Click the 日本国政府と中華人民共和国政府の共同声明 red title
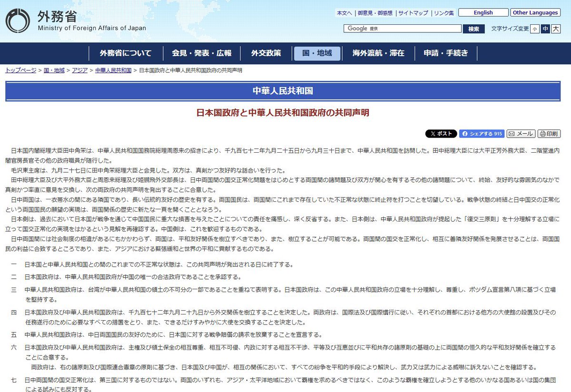Viewport: 571px width, 392px height. point(283,113)
